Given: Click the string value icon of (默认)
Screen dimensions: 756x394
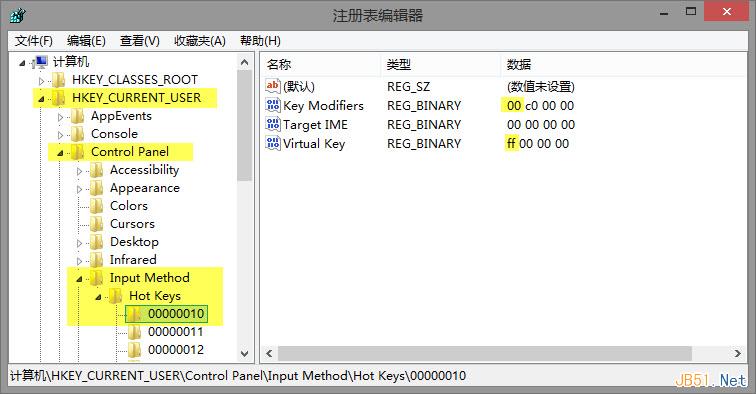Looking at the screenshot, I should 273,86.
